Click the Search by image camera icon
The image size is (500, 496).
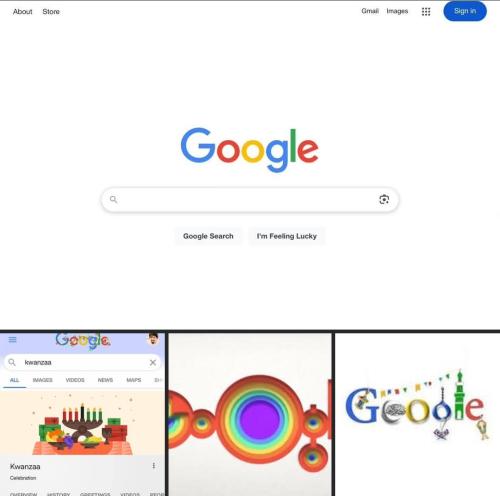tap(384, 199)
